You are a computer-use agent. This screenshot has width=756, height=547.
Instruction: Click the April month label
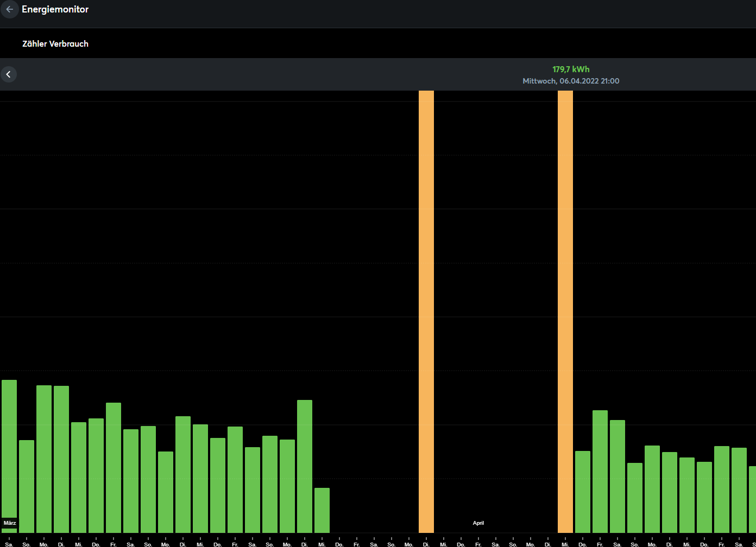click(478, 523)
